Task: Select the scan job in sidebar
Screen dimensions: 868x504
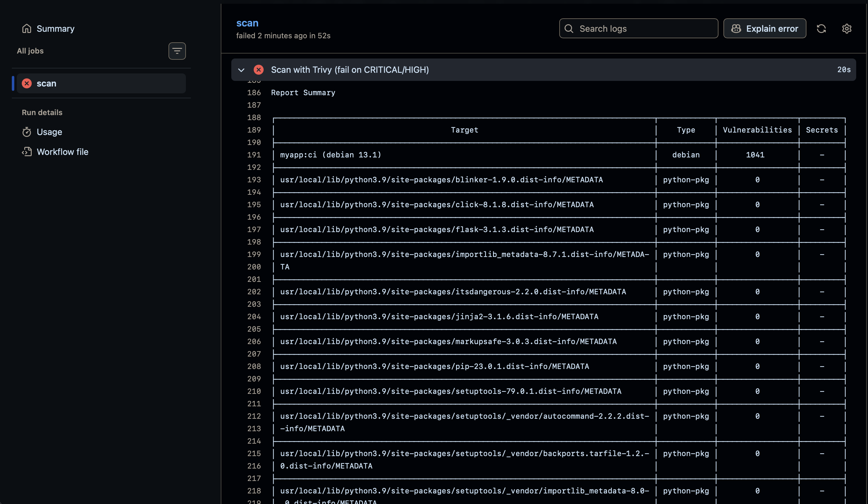Action: (101, 83)
